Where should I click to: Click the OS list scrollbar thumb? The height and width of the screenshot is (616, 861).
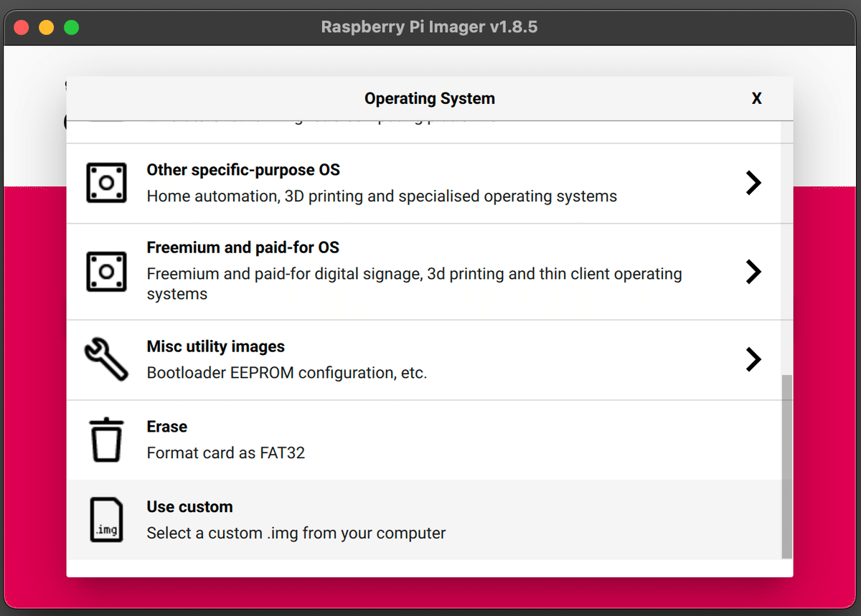787,466
